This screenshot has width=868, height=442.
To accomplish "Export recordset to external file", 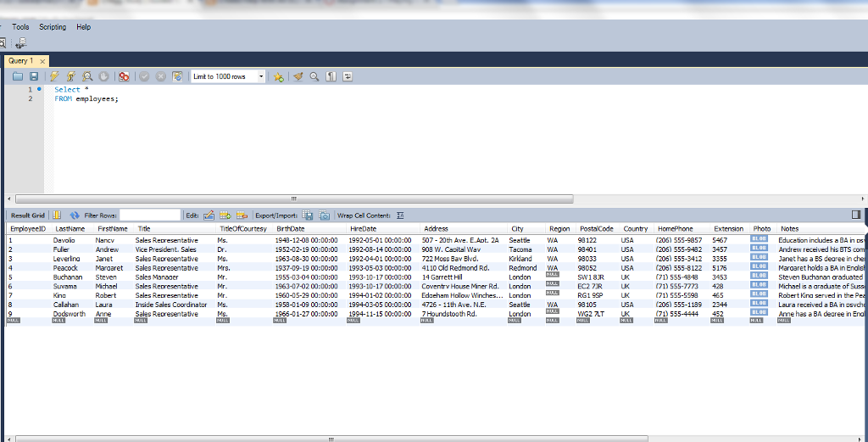I will [x=308, y=215].
